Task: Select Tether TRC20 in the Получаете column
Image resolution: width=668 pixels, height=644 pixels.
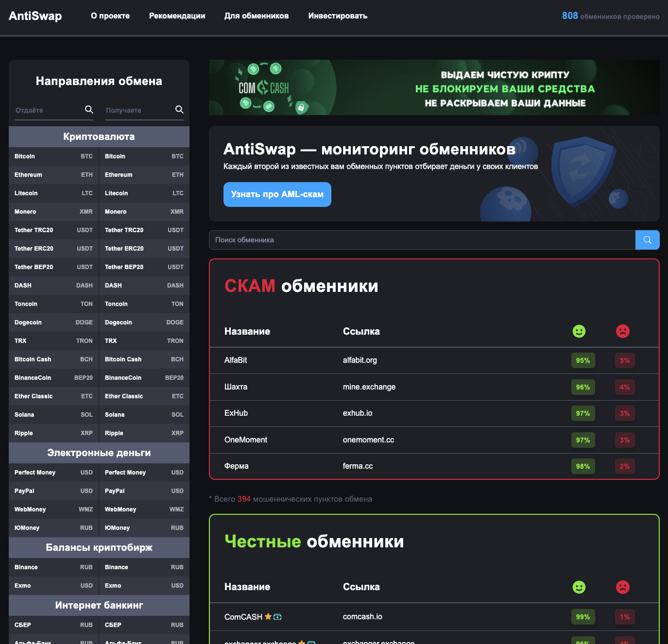Action: 144,230
